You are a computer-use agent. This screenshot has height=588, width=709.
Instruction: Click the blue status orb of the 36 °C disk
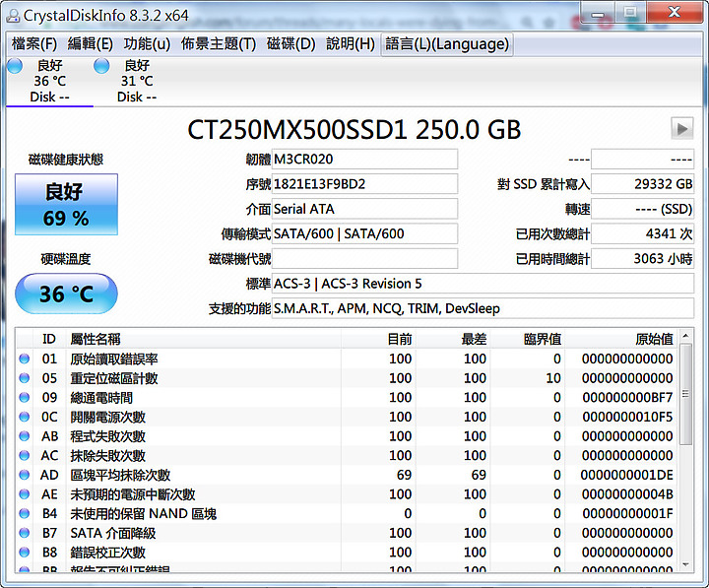pos(15,66)
